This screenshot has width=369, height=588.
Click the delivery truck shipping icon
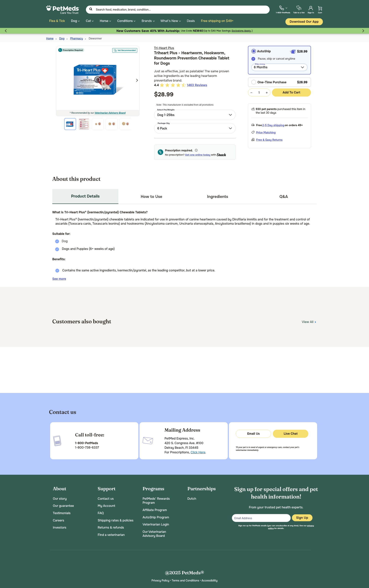253,125
